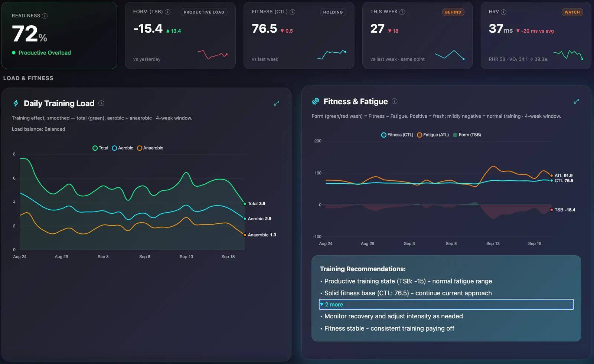Viewport: 594px width, 364px height.
Task: Toggle the Aerobic series in legend
Action: point(123,148)
